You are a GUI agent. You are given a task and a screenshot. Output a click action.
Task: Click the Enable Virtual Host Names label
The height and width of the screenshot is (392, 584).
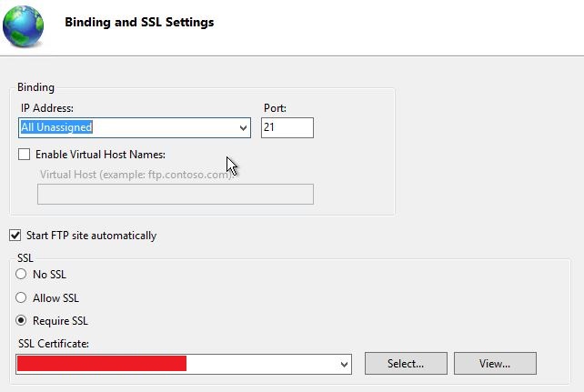coord(101,155)
